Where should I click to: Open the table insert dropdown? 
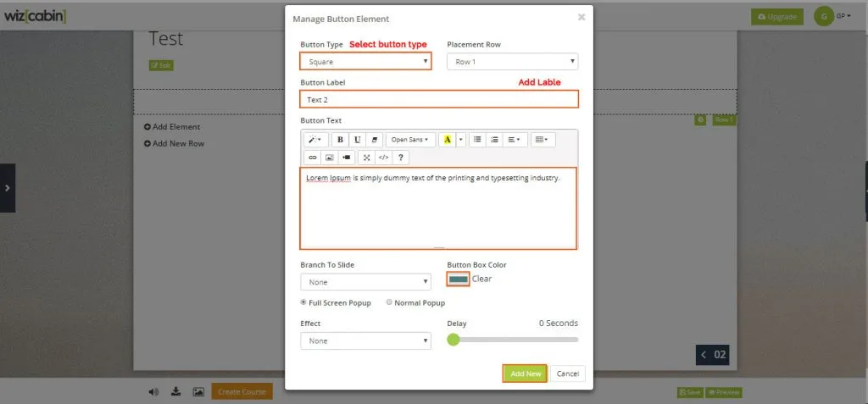click(x=542, y=140)
